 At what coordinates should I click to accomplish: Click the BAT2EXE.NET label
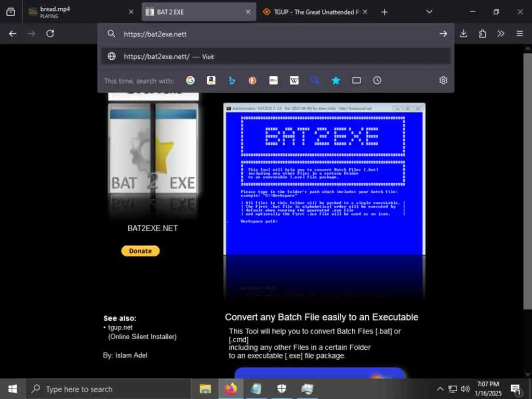(x=152, y=229)
